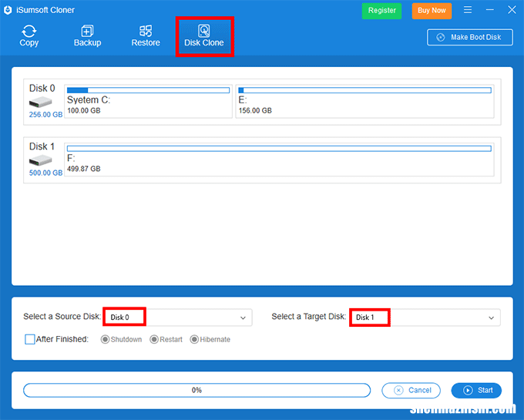Click the E: partition usage bar

point(364,90)
